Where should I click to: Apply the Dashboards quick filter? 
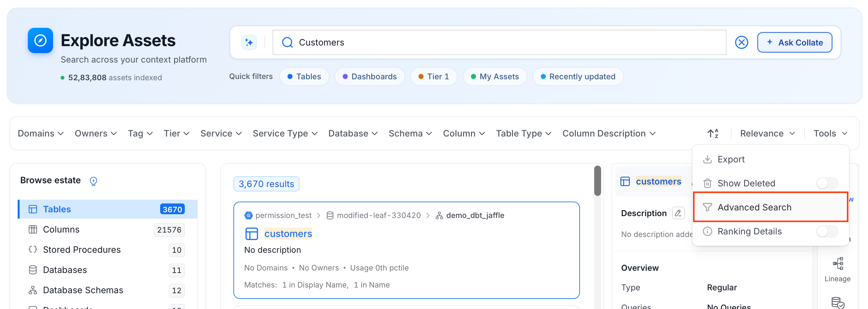370,76
